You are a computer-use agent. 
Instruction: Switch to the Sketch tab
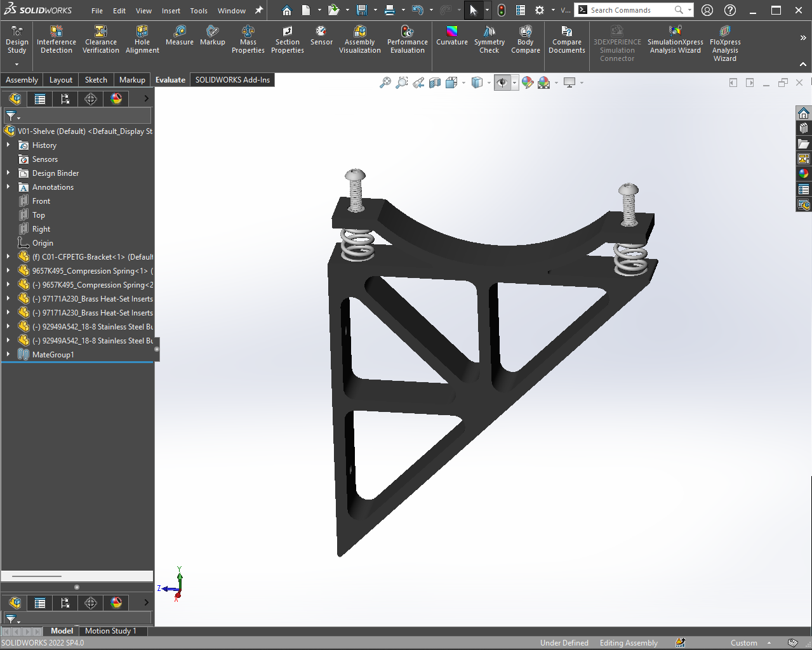click(96, 80)
